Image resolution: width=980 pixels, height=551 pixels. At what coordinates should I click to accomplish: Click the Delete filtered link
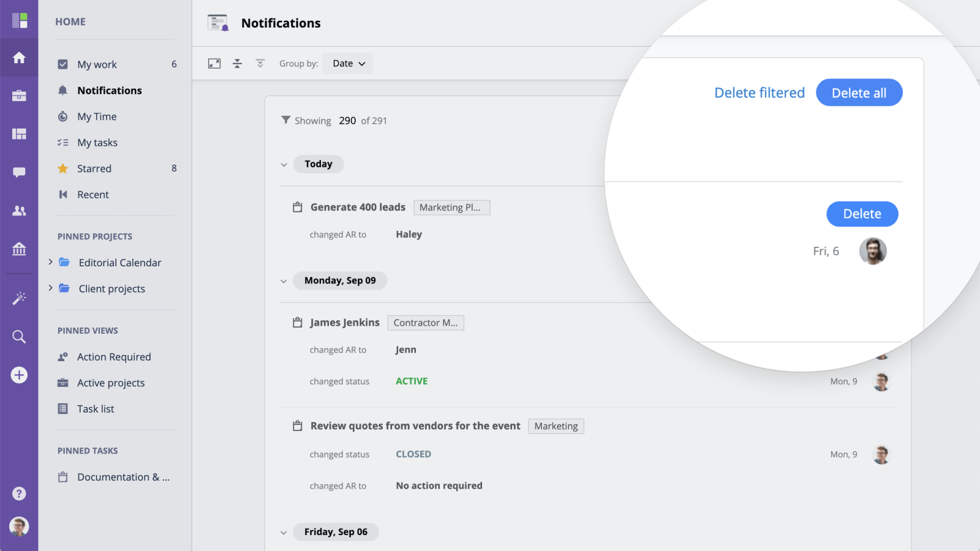pos(759,93)
